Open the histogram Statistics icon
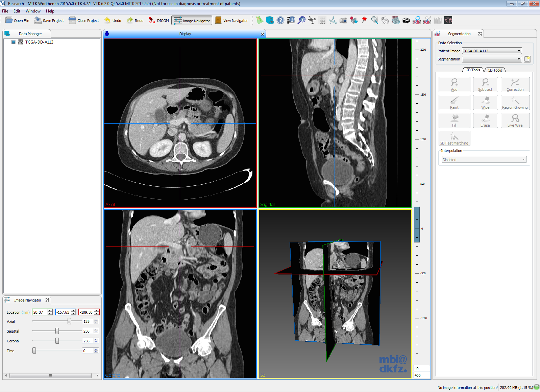 tap(438, 20)
